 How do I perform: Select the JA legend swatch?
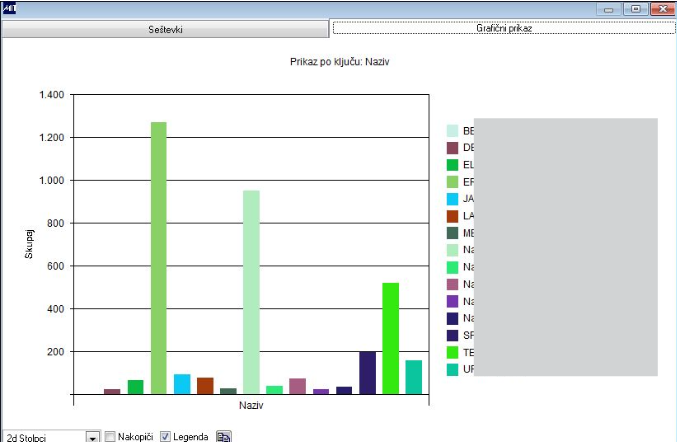(x=452, y=199)
